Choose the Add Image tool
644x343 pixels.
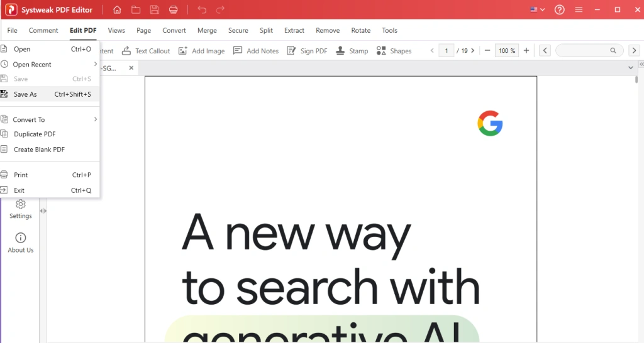pos(201,51)
